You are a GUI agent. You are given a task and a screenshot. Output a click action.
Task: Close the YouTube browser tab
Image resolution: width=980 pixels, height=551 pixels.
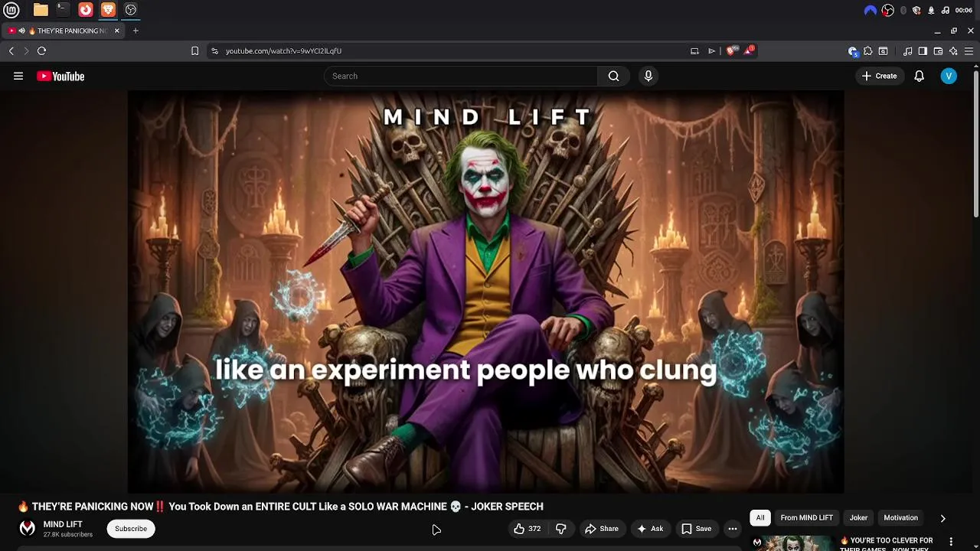click(116, 31)
